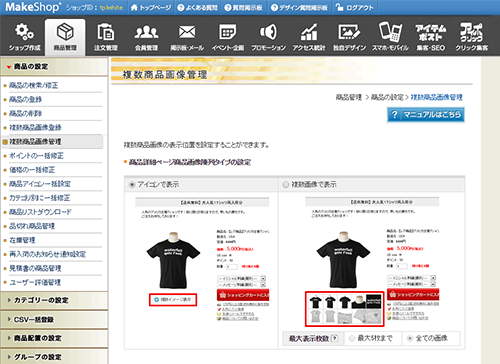Open スマホ・モバイル phone icon

[390, 37]
